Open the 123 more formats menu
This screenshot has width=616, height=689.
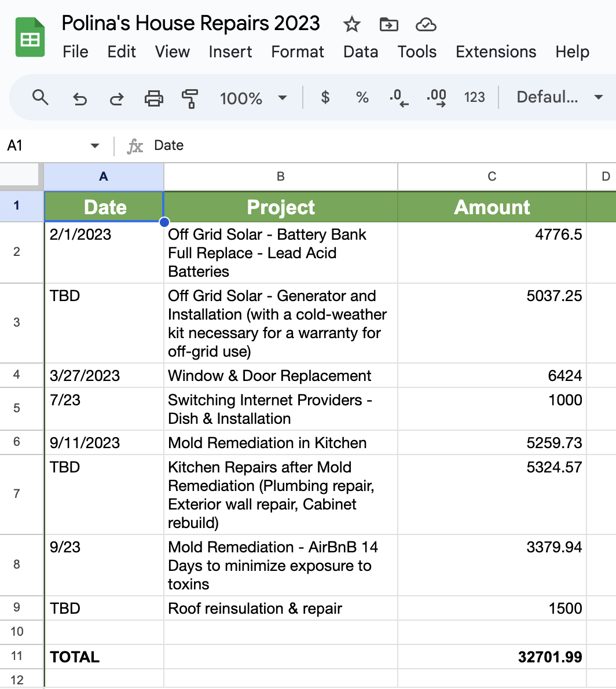[474, 97]
